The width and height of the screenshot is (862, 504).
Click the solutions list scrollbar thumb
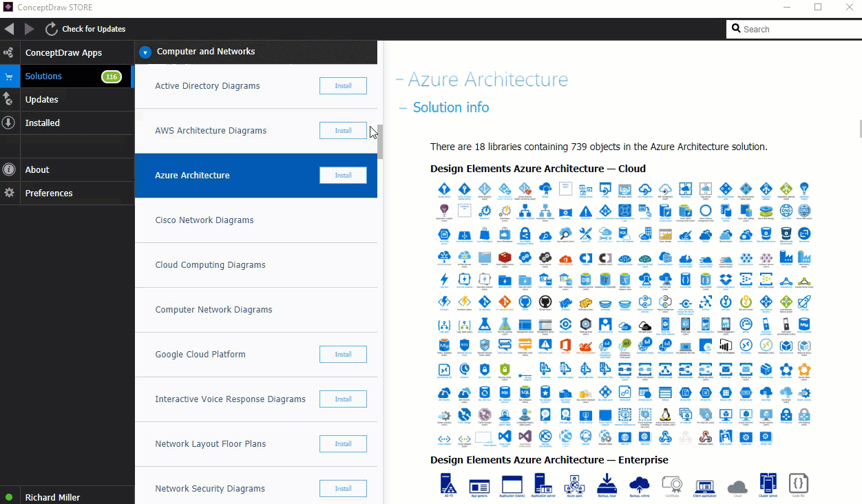[380, 142]
